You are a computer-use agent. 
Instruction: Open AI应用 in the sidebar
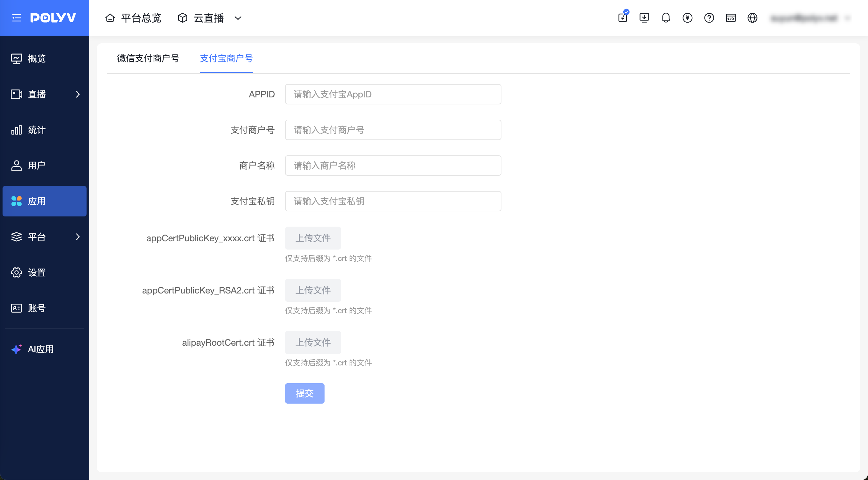[45, 349]
